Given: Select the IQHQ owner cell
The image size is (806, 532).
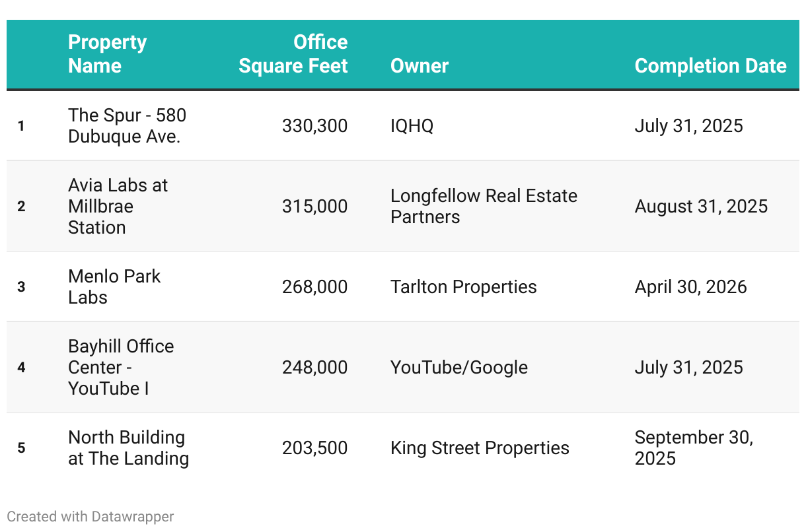Looking at the screenshot, I should click(412, 125).
